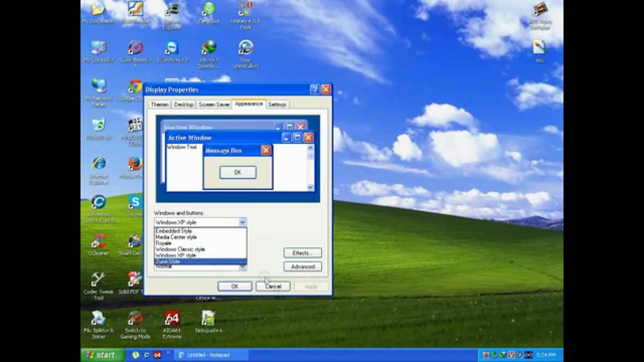Screen dimensions: 644x362
Task: Open the Advanced SystemCare desktop icon
Action: (99, 209)
